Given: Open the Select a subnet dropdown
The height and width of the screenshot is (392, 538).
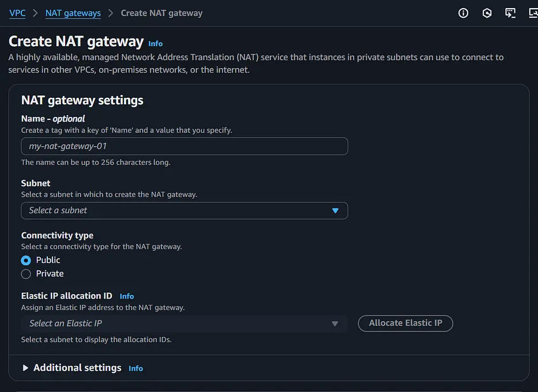Looking at the screenshot, I should (185, 210).
